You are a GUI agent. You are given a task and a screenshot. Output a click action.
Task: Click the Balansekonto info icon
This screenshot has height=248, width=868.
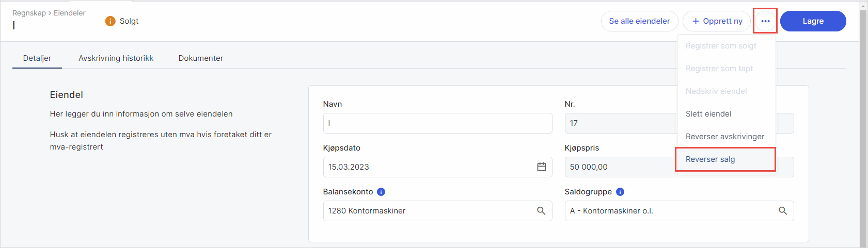point(381,192)
